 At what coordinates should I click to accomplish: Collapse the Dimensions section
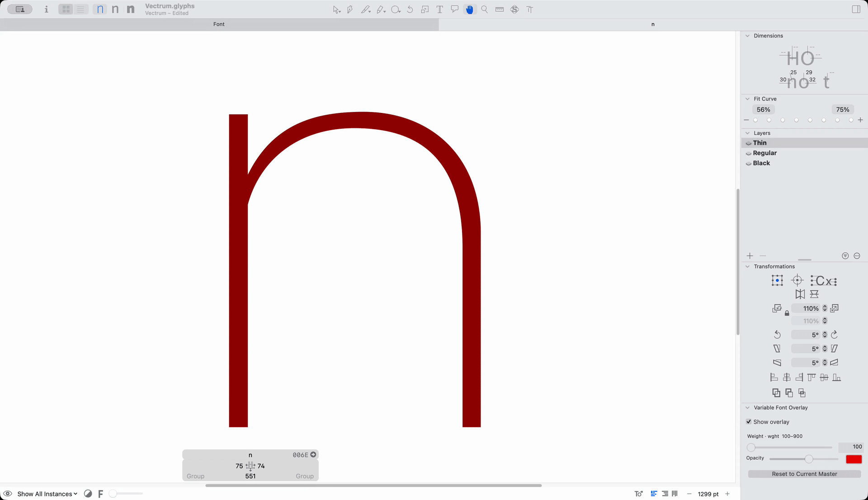click(x=747, y=36)
